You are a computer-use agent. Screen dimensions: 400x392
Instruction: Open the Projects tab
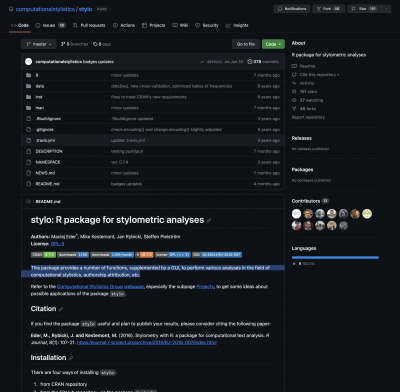[x=153, y=25]
